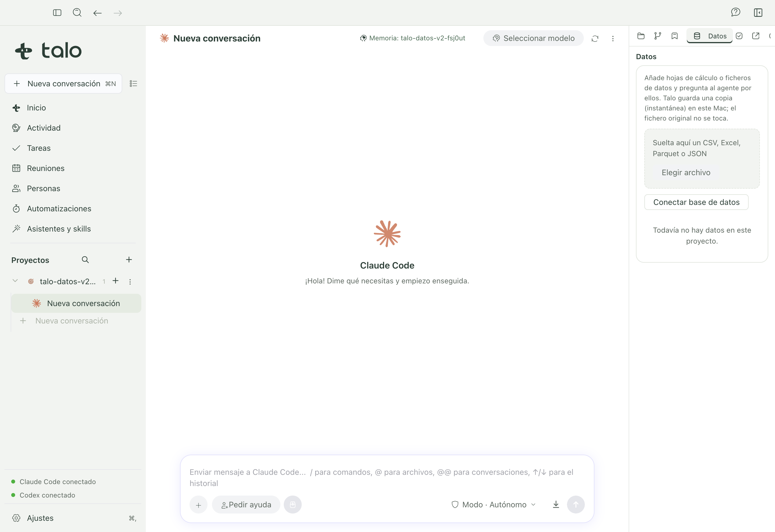Focus the Claude Code message input field
The image size is (775, 532).
387,477
